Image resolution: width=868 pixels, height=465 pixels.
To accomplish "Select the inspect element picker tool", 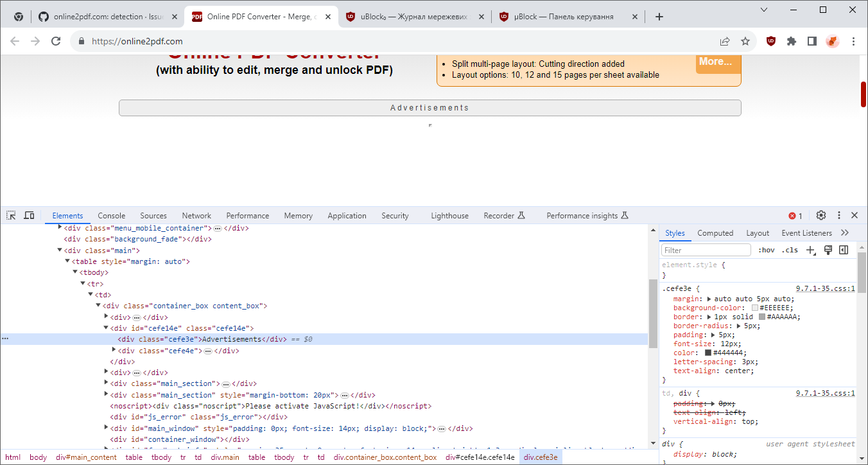I will point(10,215).
